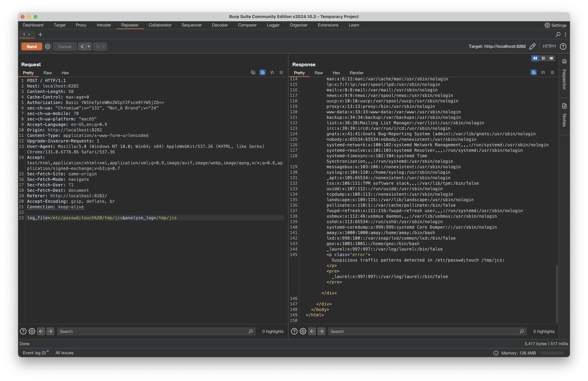The image size is (588, 381).
Task: Edit target with the pencil icon
Action: click(x=532, y=46)
